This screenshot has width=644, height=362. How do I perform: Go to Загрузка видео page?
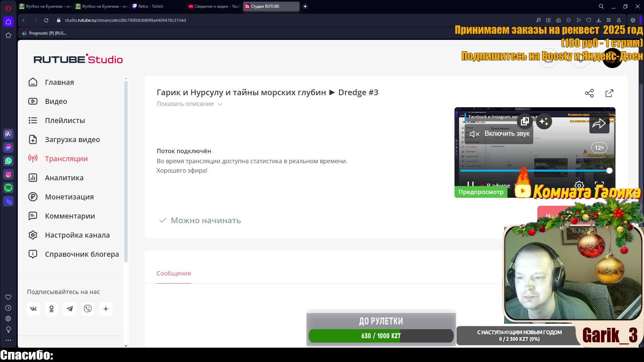72,139
